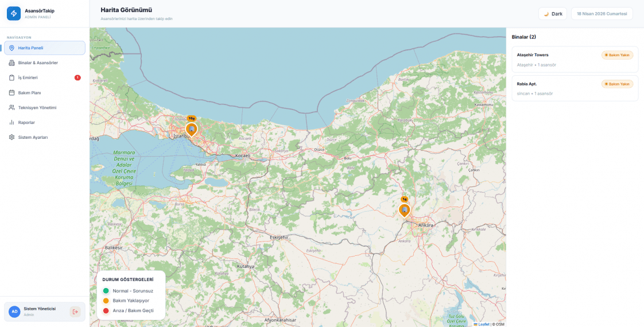The width and height of the screenshot is (644, 327).
Task: Click the Kütahya city label on map
Action: click(x=246, y=266)
